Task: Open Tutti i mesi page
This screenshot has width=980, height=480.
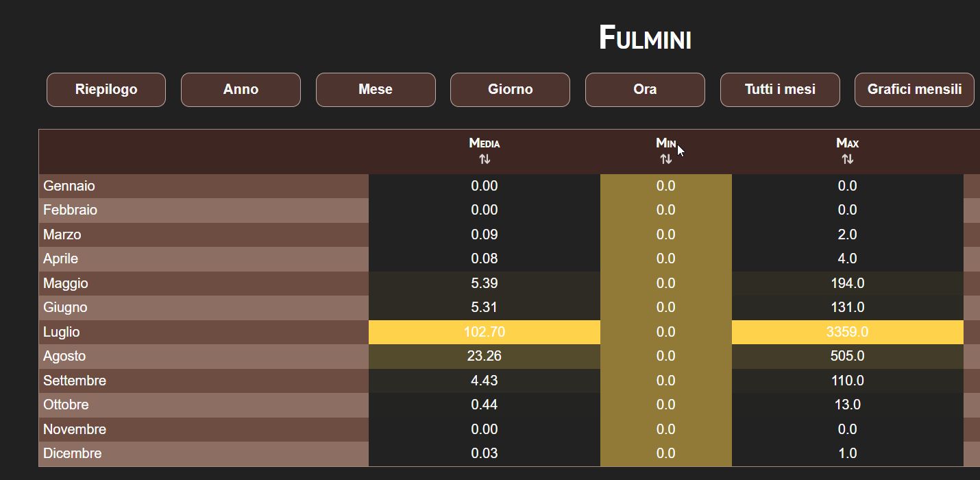Action: point(780,90)
